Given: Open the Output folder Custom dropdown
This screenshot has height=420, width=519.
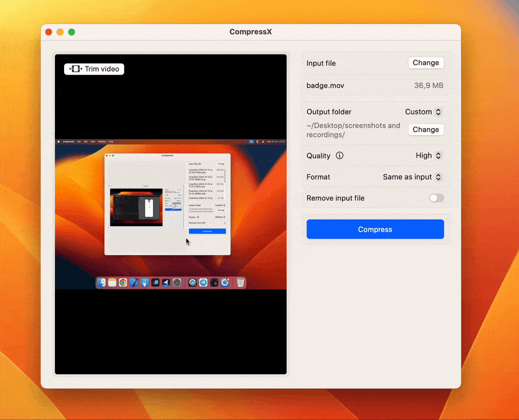Looking at the screenshot, I should click(423, 112).
